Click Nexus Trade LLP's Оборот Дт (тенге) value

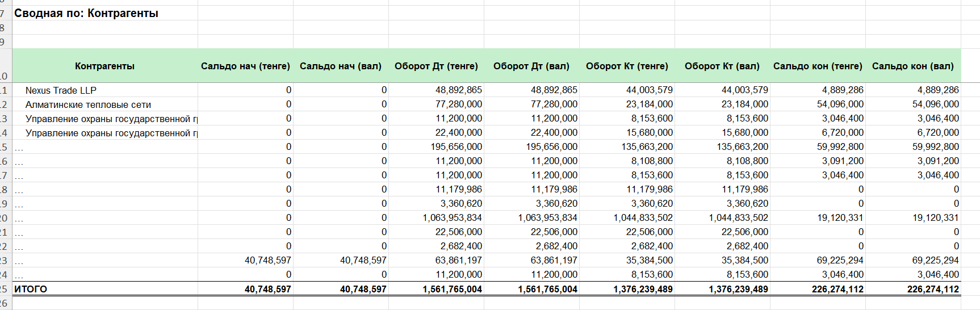tap(458, 90)
